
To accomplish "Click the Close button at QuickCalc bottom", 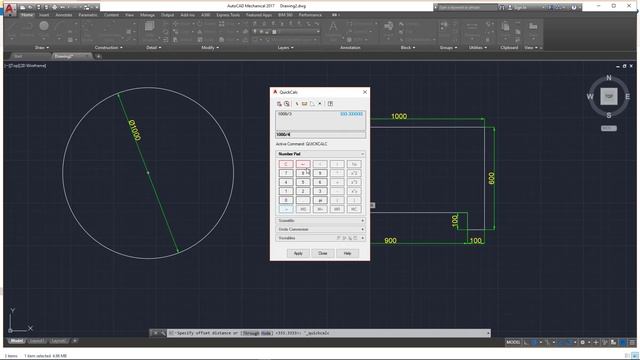I will [322, 253].
